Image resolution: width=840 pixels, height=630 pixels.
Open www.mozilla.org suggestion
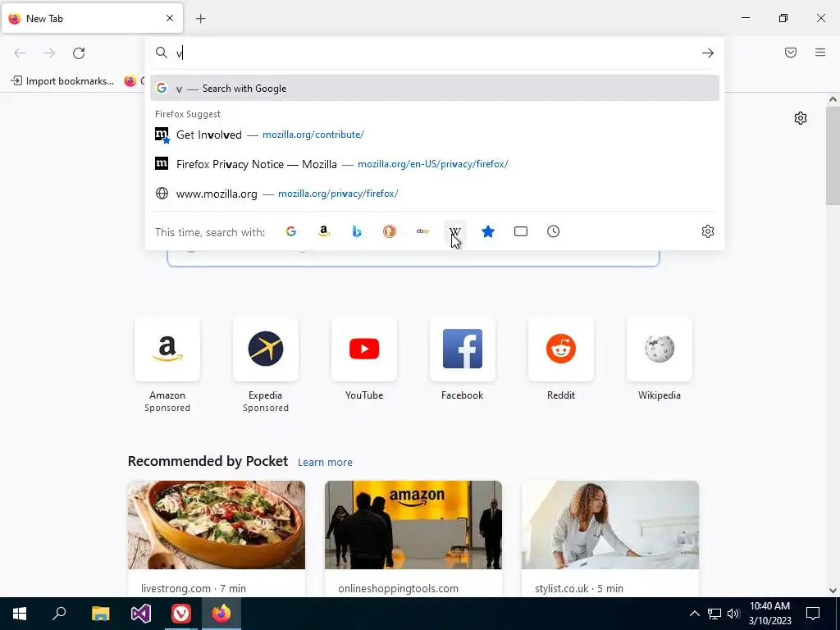435,194
